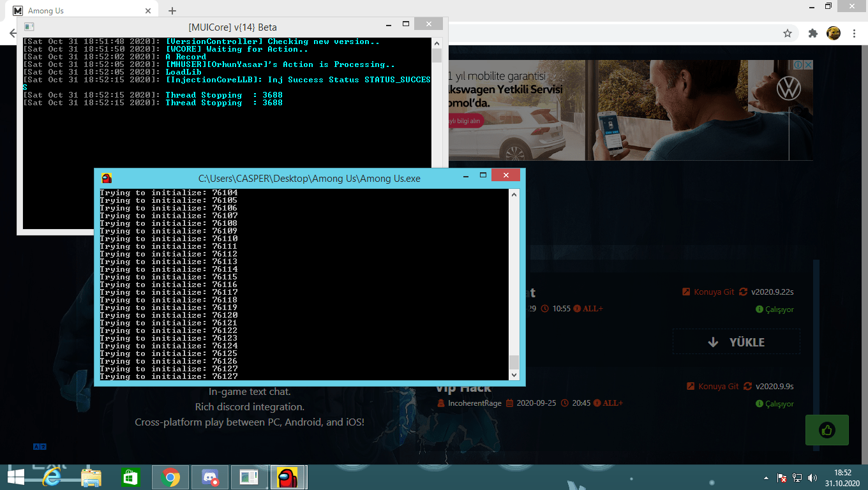Open the Chrome extensions puzzle icon

point(812,33)
